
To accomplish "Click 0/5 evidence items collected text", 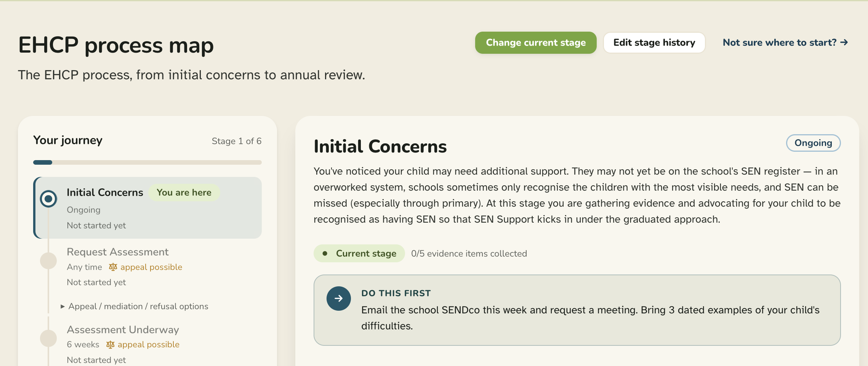I will [x=469, y=254].
